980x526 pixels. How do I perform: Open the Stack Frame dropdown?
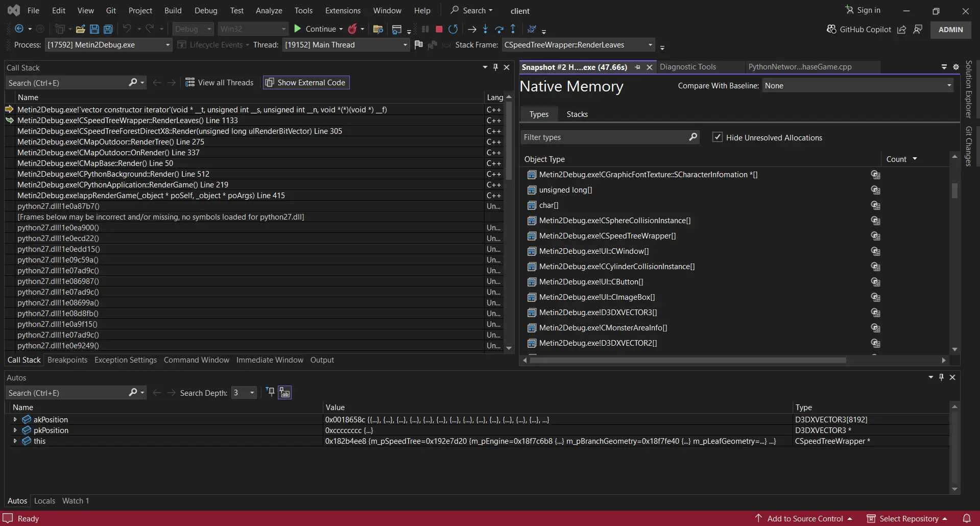[649, 45]
